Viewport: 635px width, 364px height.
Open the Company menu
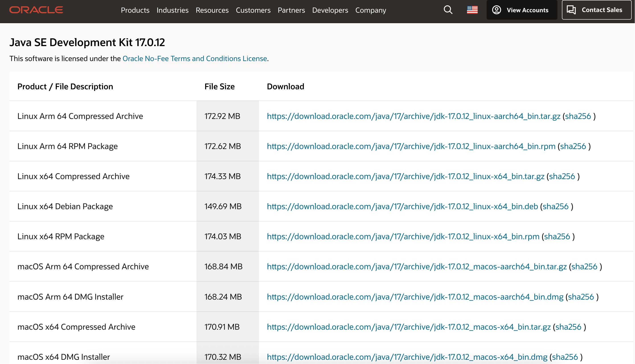tap(371, 10)
